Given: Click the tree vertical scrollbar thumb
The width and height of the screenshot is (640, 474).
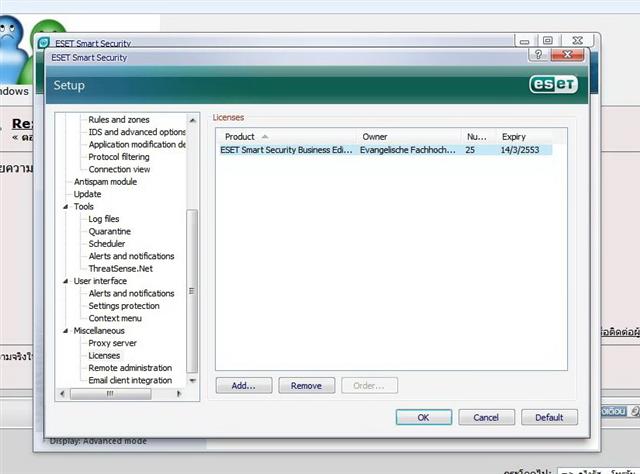Looking at the screenshot, I should point(192,291).
